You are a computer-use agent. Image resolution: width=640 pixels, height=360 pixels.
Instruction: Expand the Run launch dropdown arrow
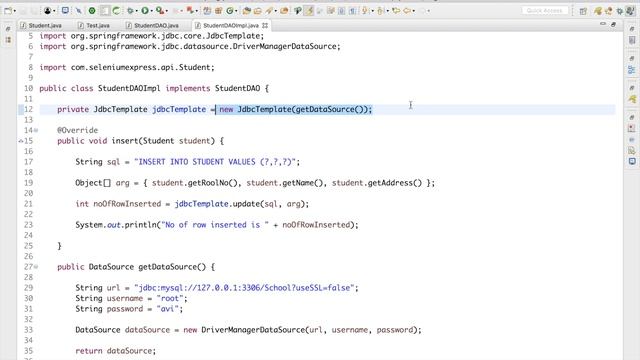(x=151, y=11)
